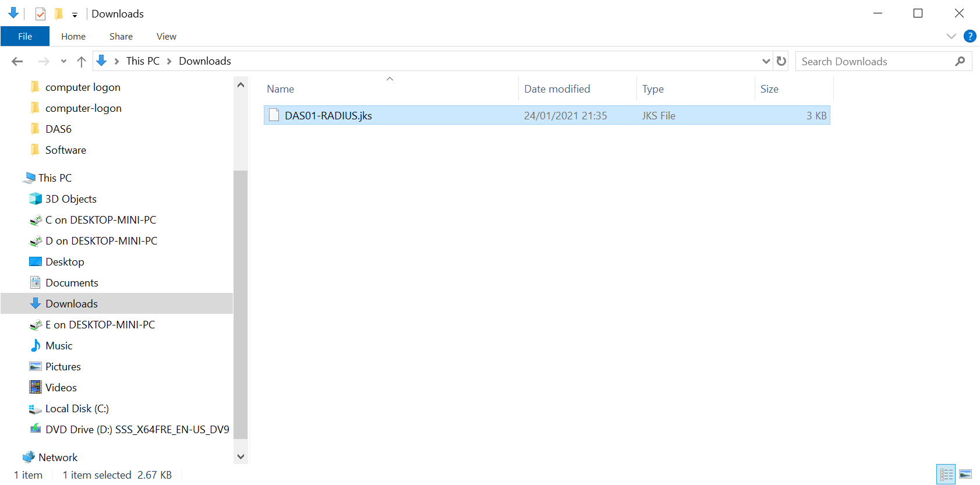
Task: Open the Help question mark icon
Action: pos(970,36)
